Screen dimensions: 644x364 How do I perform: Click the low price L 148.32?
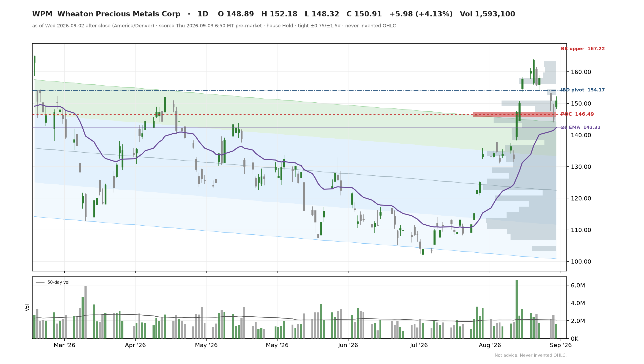tap(322, 14)
